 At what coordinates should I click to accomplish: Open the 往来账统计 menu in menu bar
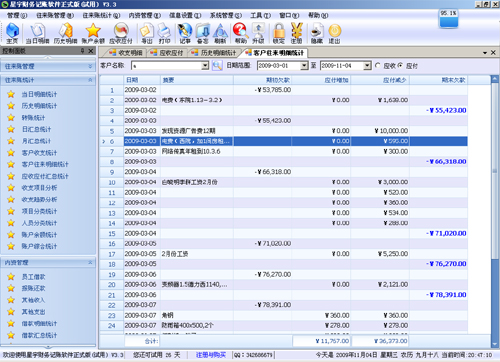[x=101, y=15]
